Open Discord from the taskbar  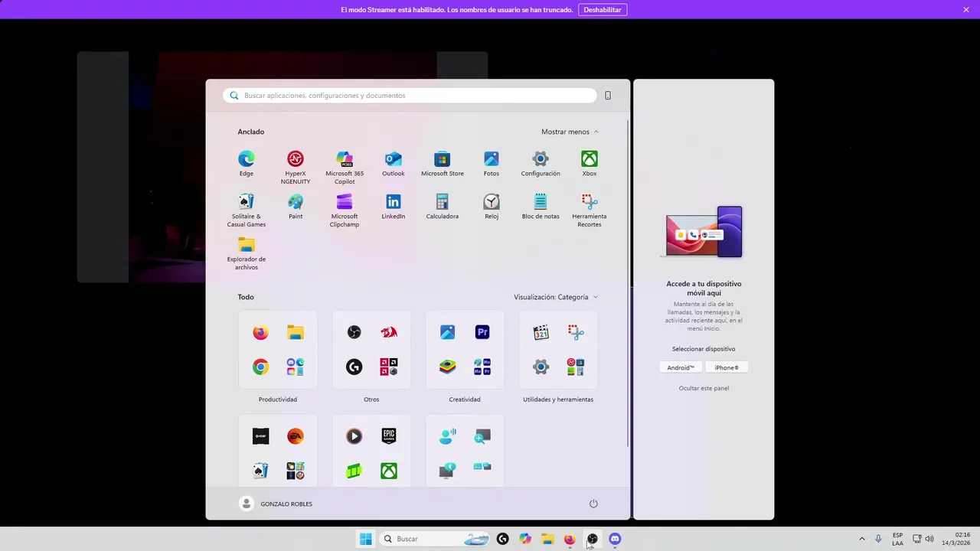(x=615, y=539)
